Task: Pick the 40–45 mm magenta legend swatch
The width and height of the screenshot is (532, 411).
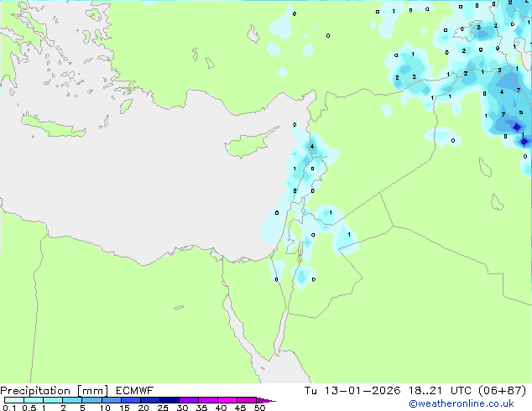Action: [x=227, y=400]
